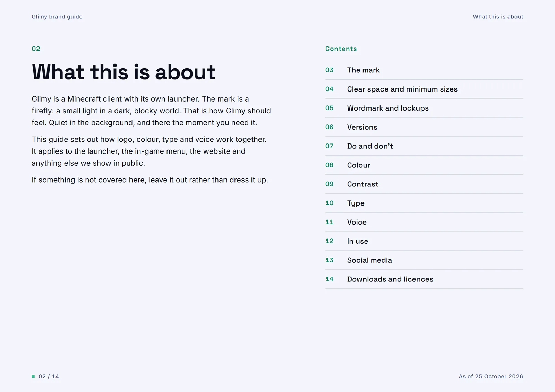Click the green "Contents" label

341,49
